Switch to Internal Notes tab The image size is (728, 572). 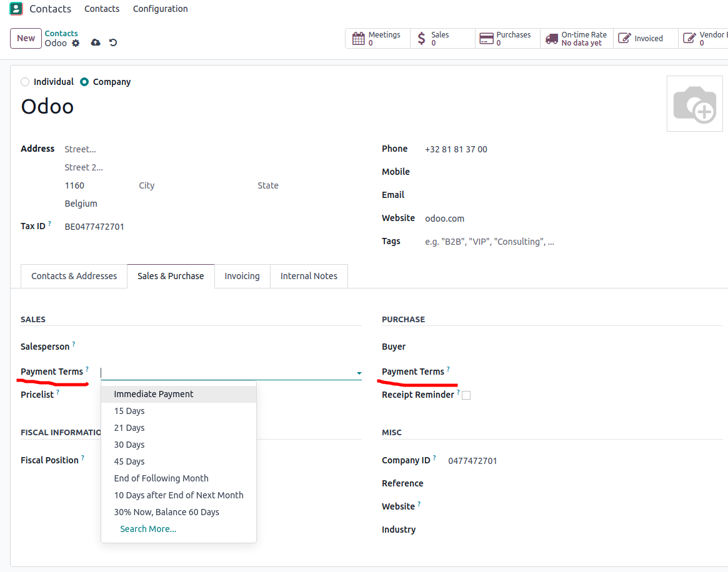pos(309,276)
